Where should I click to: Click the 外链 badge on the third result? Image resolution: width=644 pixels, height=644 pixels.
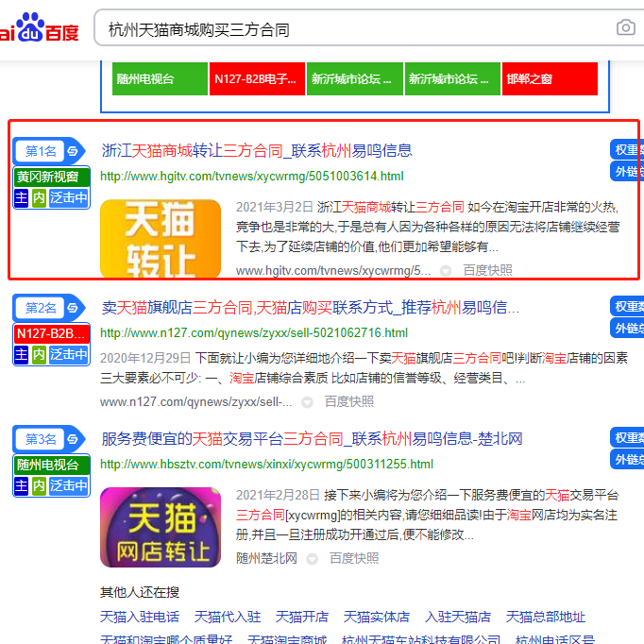(x=627, y=459)
